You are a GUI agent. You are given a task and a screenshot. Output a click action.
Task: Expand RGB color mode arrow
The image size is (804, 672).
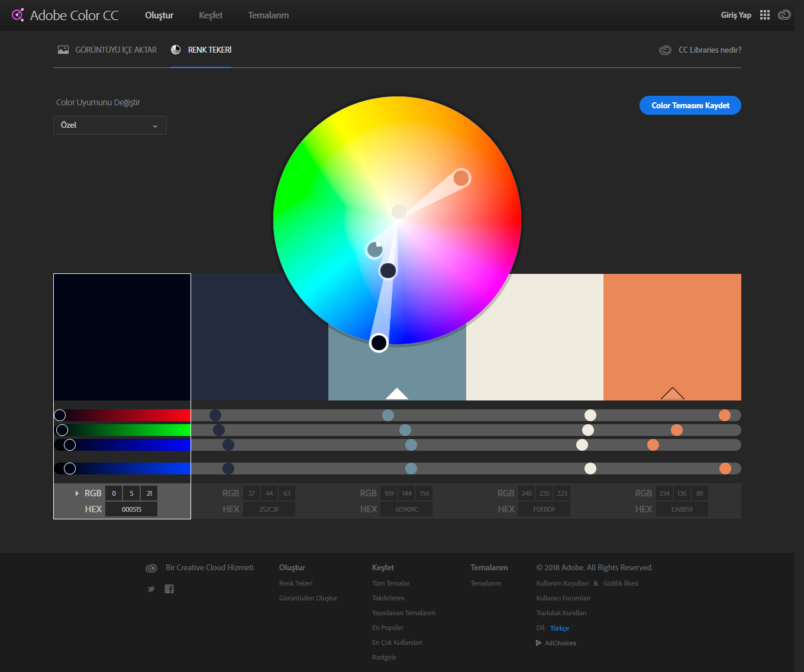coord(77,493)
